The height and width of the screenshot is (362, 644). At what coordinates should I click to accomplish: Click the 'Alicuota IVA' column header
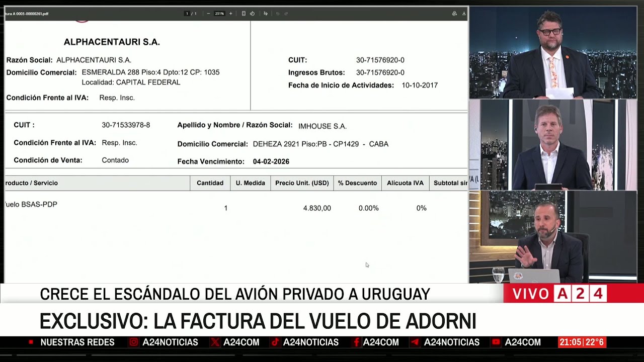pos(405,183)
